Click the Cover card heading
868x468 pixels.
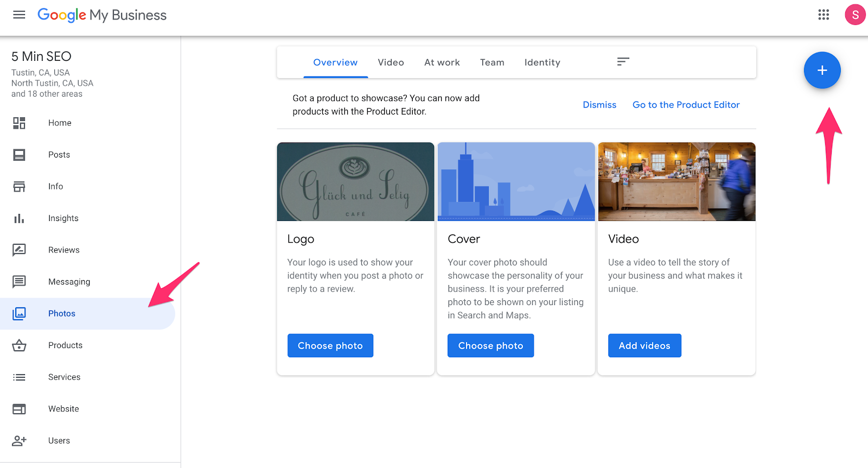[x=464, y=239]
